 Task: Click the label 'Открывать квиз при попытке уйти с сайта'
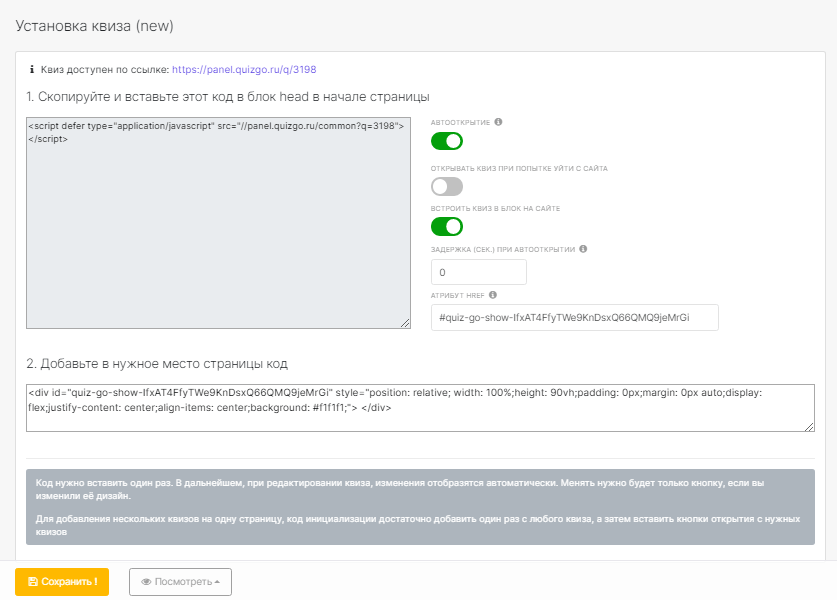(519, 169)
